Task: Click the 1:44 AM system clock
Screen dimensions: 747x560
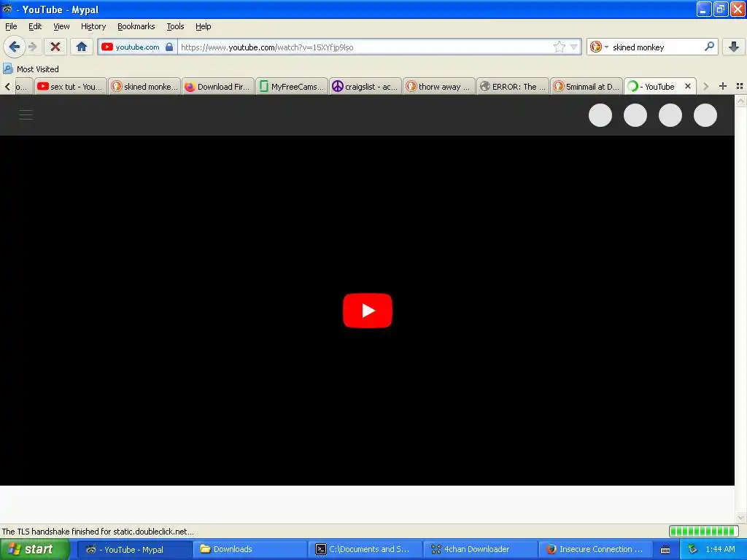Action: click(x=720, y=550)
